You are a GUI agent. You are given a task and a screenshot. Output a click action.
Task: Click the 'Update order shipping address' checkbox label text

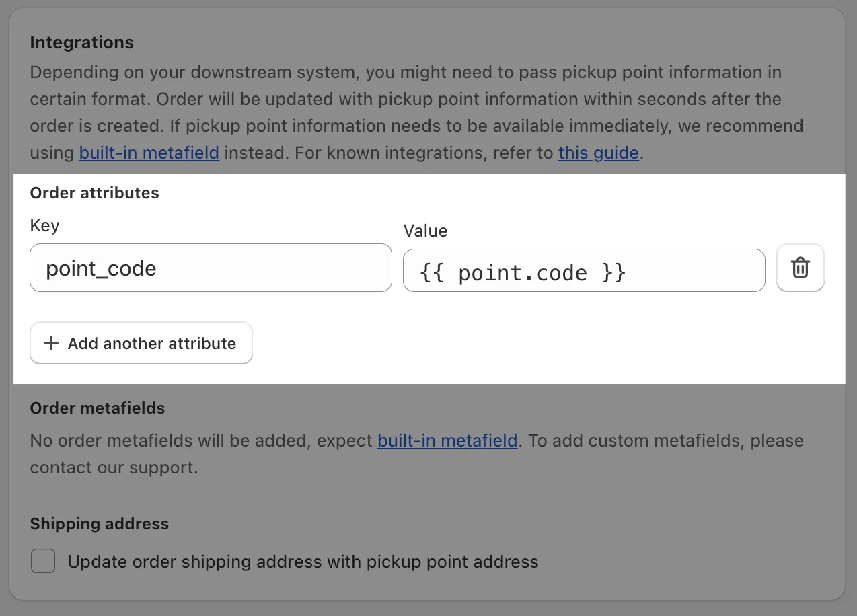click(303, 562)
